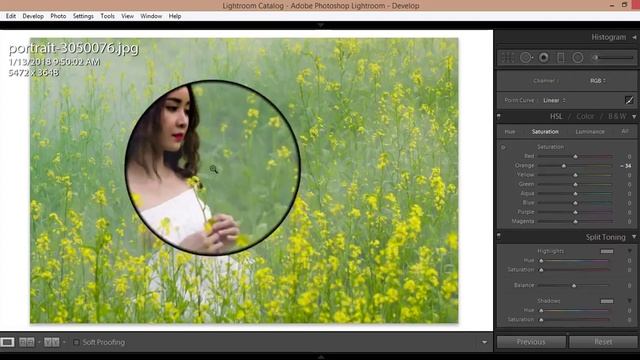Open the Settings menu

(x=83, y=16)
